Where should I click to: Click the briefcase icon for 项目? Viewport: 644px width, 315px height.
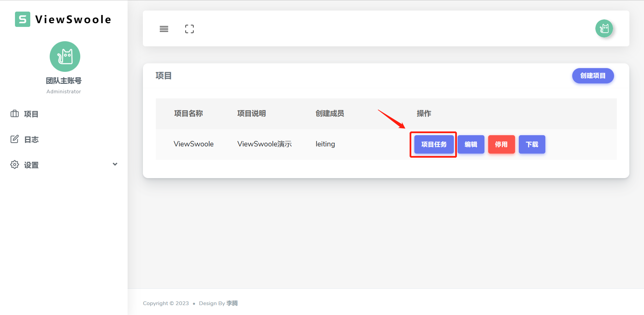pos(15,114)
